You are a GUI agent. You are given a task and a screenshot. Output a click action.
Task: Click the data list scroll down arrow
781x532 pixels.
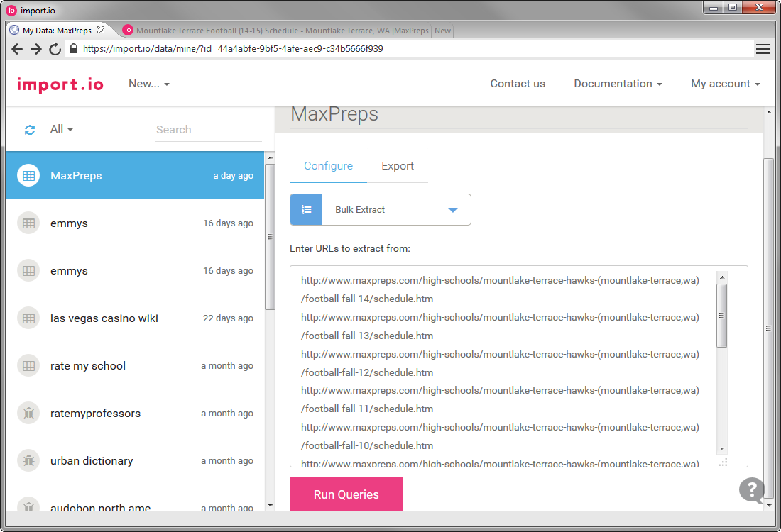[270, 506]
